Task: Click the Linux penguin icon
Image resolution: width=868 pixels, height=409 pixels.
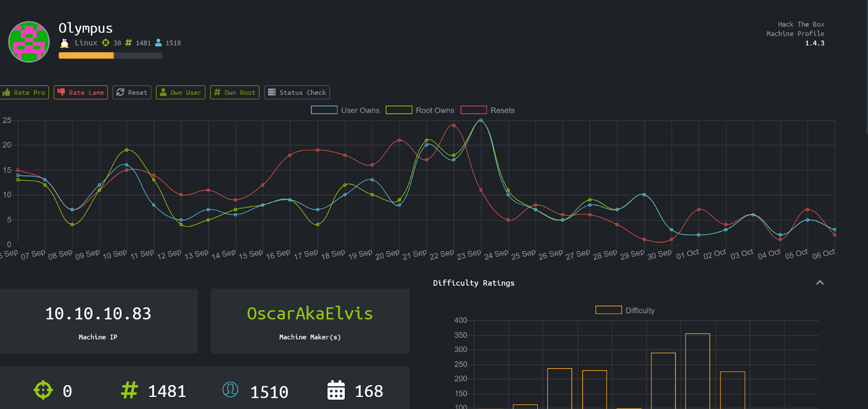Action: [x=64, y=43]
